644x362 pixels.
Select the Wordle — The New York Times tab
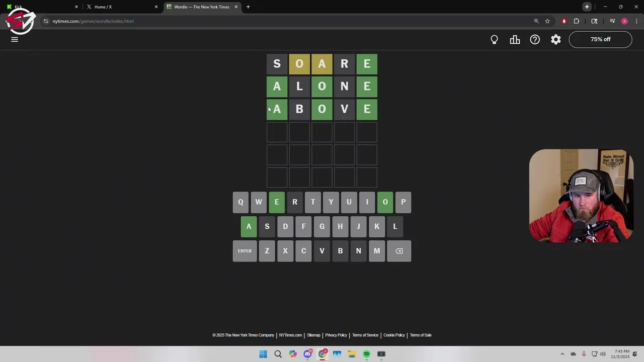(202, 7)
